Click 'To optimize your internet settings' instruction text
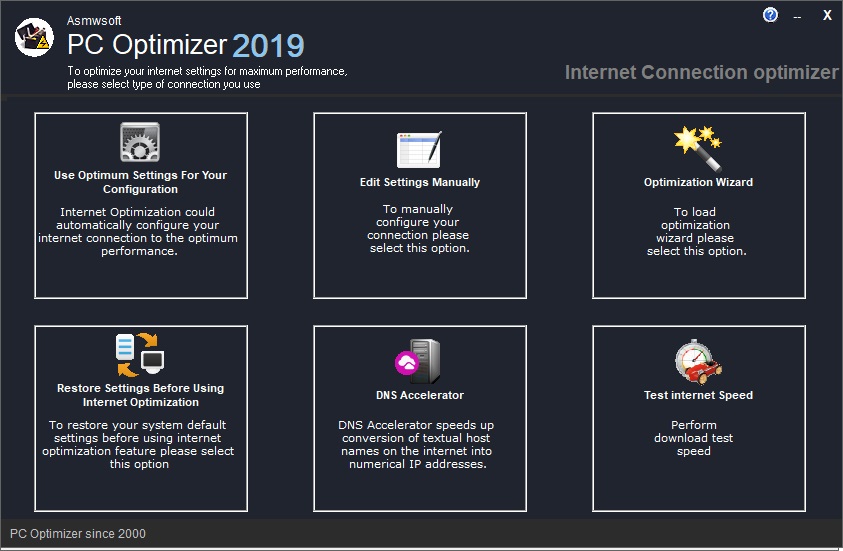 click(207, 78)
